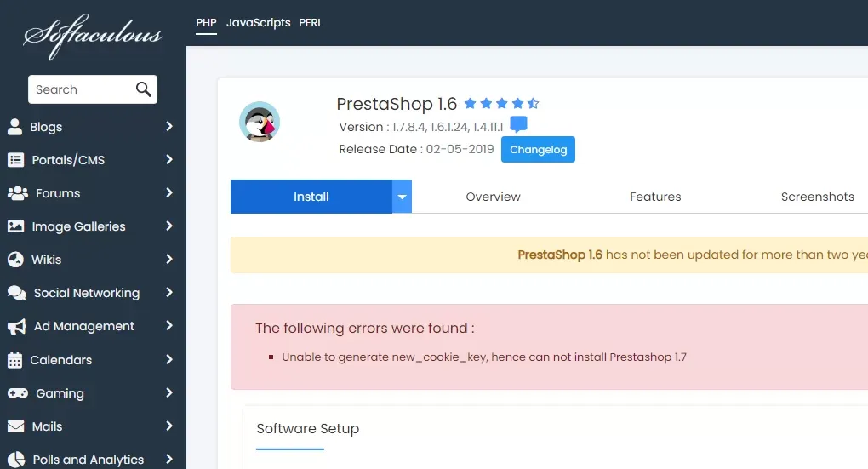Click the blue comment bubble icon
Screen dimensions: 868x469
[x=518, y=124]
